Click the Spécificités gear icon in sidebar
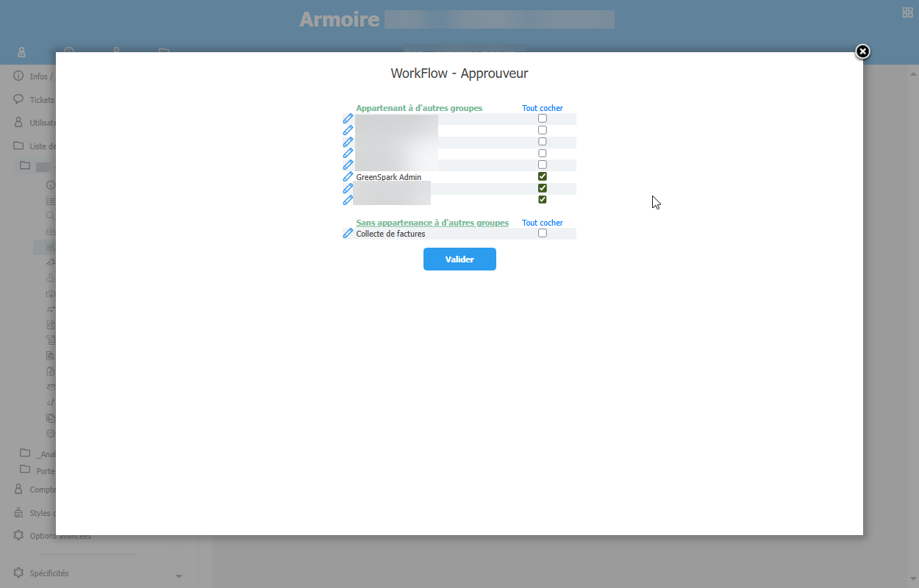The width and height of the screenshot is (919, 588). (18, 573)
